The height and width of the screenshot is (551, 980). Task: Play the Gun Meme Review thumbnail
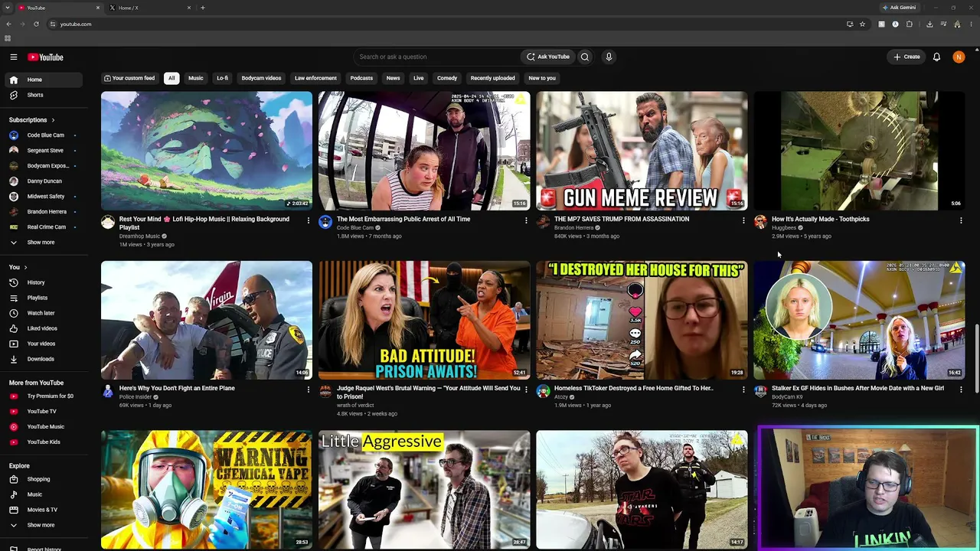coord(642,151)
